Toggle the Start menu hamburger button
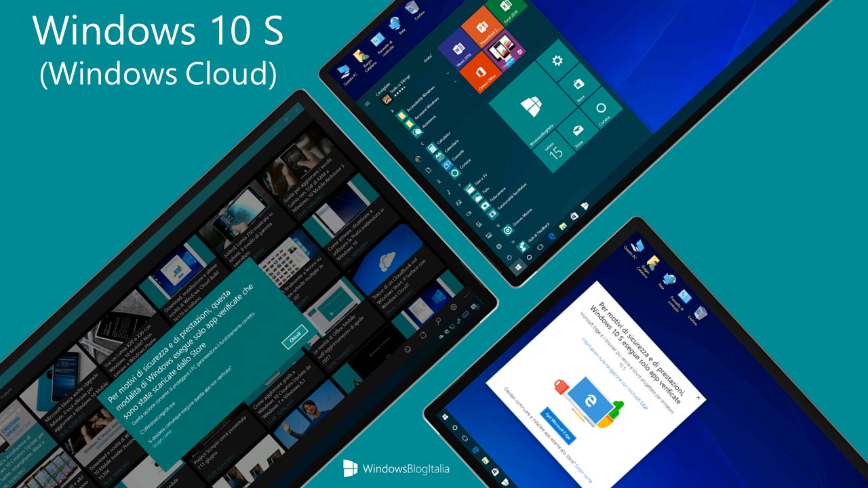Viewport: 868px width, 488px height. pos(368,104)
